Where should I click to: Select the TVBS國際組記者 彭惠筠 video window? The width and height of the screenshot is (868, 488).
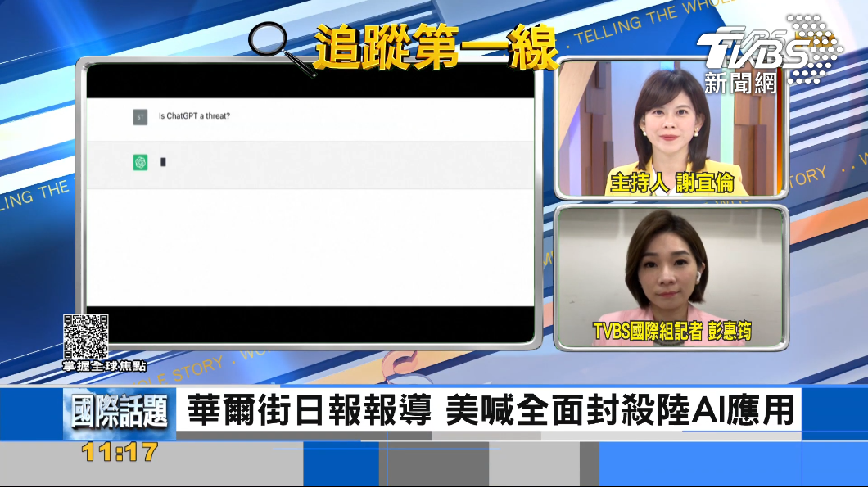[671, 278]
